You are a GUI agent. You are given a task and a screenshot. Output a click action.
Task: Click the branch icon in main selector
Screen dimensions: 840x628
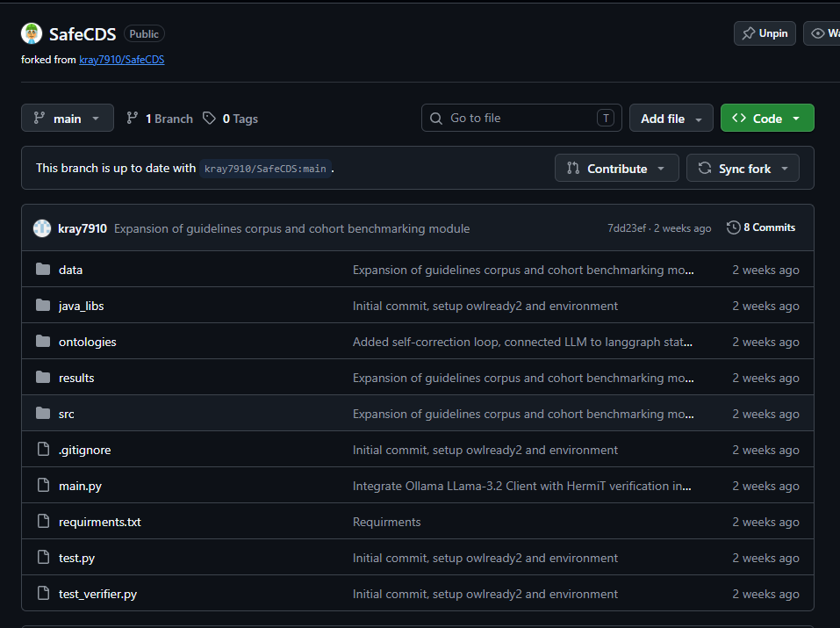(x=39, y=118)
